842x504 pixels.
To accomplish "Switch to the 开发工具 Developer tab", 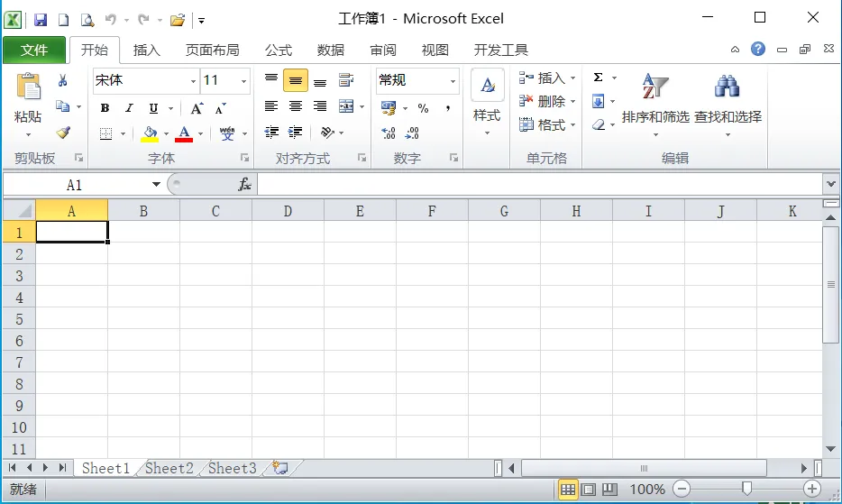I will click(x=500, y=50).
